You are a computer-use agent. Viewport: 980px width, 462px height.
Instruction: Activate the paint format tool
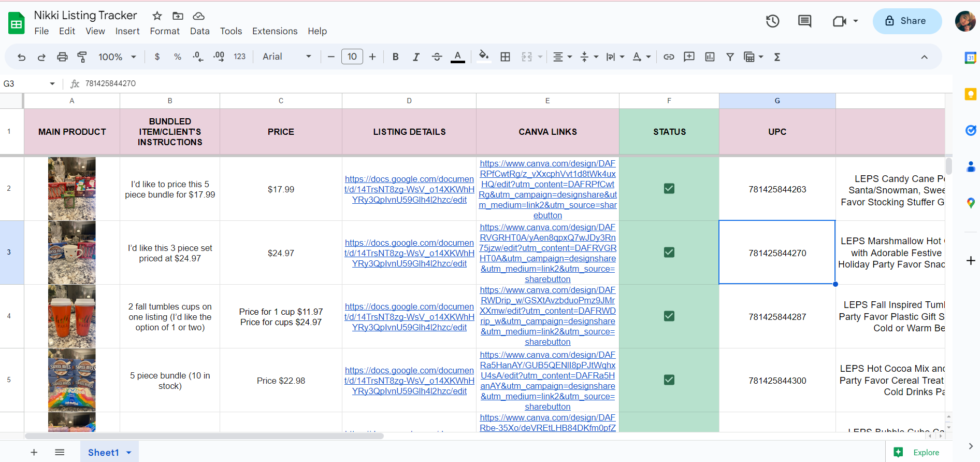(82, 57)
